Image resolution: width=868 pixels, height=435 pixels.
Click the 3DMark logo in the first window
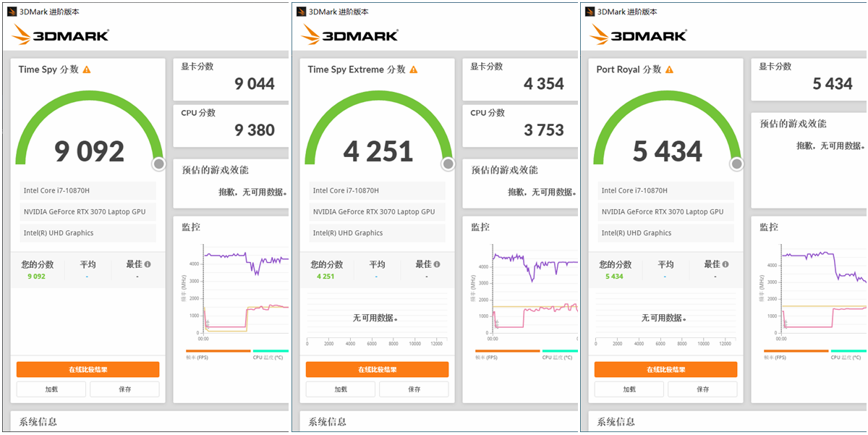pos(61,34)
